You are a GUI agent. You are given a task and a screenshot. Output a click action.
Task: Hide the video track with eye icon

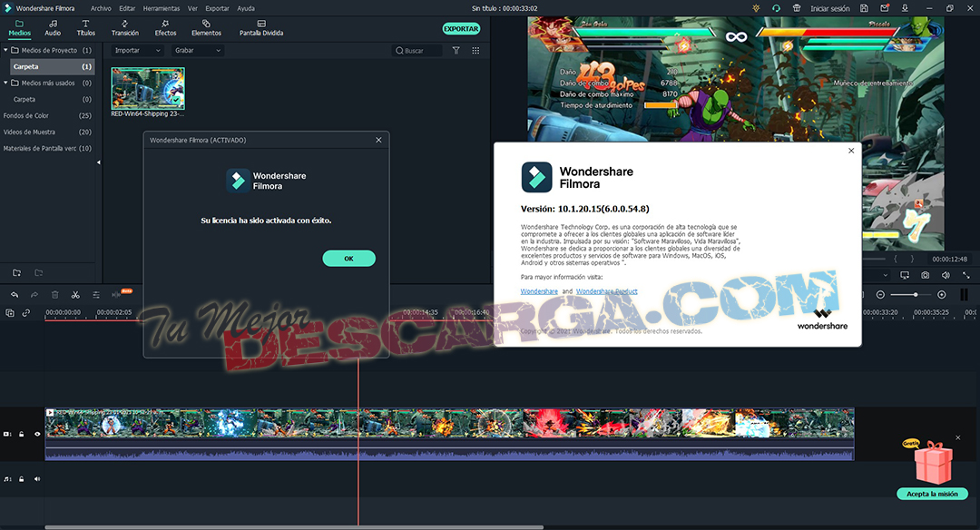point(37,434)
